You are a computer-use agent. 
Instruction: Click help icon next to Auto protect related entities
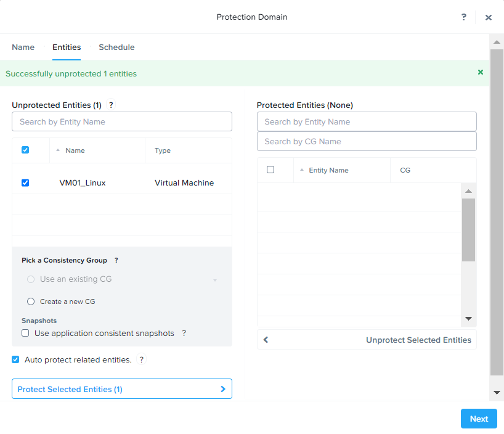pyautogui.click(x=141, y=360)
